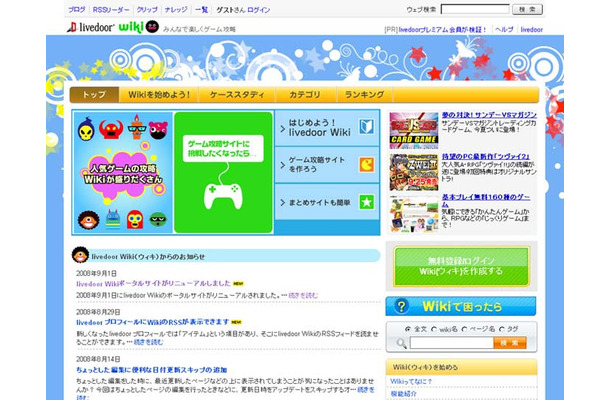The width and height of the screenshot is (610, 400).
Task: Click 続きを読む after the 2008年9月1日 entry
Action: [303, 296]
